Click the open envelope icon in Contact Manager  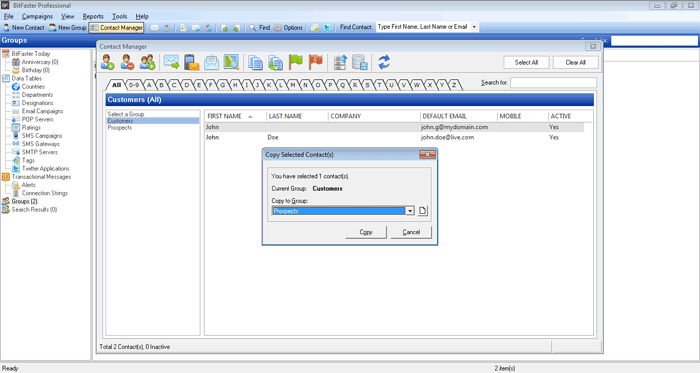(x=212, y=62)
